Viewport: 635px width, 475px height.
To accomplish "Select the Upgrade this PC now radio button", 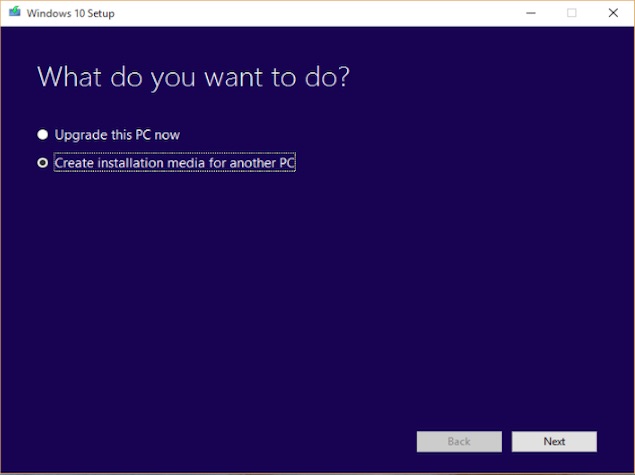I will 43,134.
